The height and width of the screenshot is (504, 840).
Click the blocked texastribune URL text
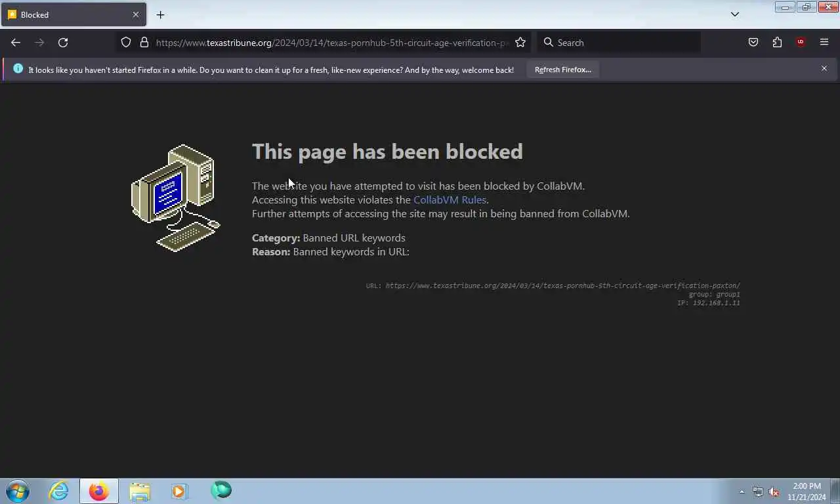[562, 285]
